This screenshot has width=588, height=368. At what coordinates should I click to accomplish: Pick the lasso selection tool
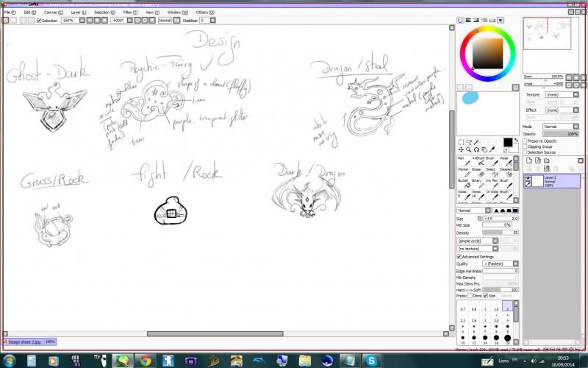tap(469, 142)
